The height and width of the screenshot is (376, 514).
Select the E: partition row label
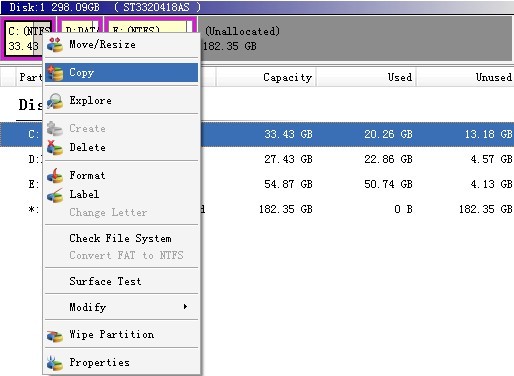point(34,184)
